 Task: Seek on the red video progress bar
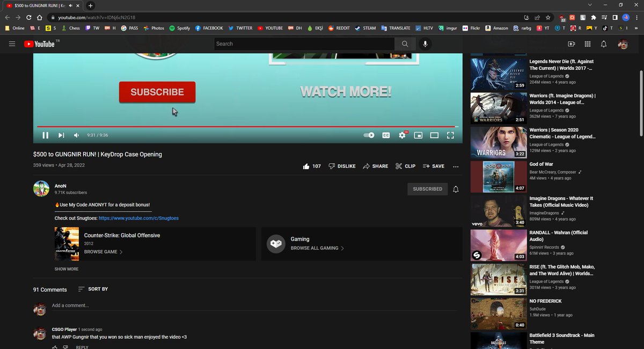pyautogui.click(x=247, y=127)
